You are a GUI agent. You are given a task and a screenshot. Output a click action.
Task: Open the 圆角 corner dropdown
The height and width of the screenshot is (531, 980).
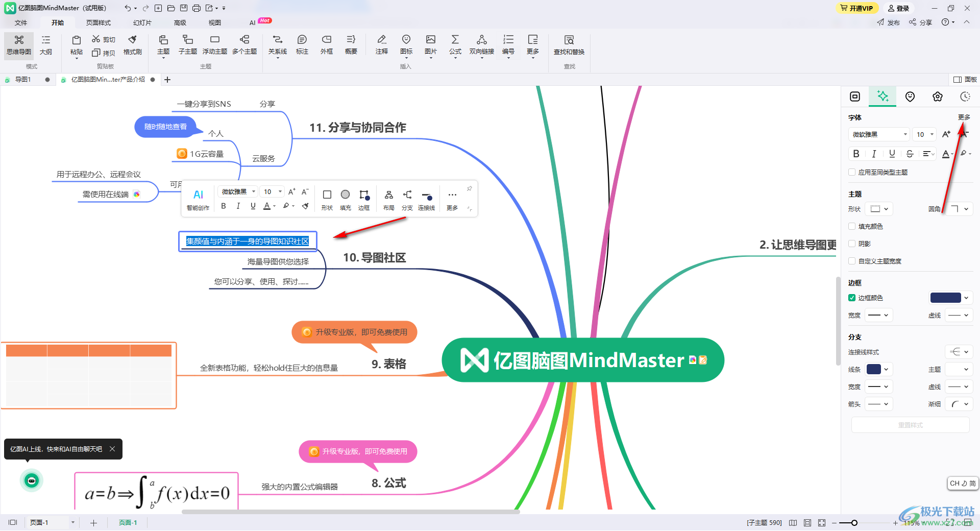click(x=960, y=209)
